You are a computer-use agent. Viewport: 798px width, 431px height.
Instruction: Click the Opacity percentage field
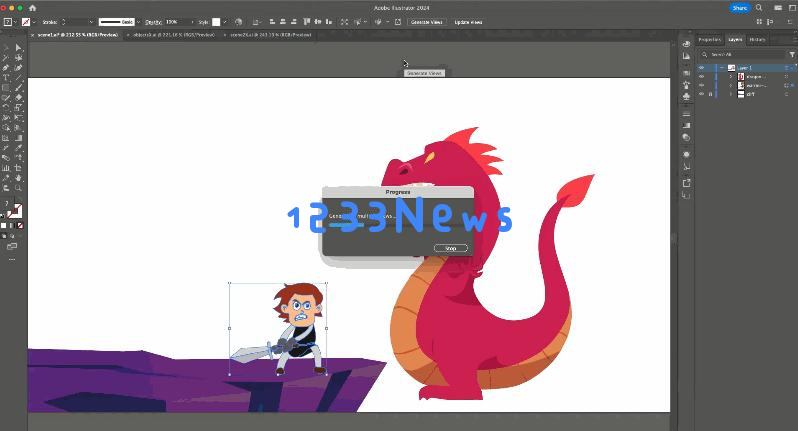point(176,22)
